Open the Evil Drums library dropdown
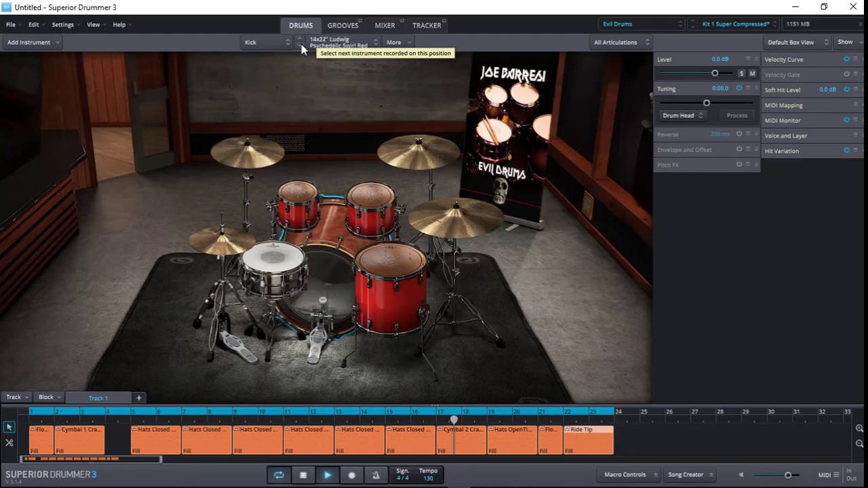Screen dimensions: 868x488 (642, 24)
